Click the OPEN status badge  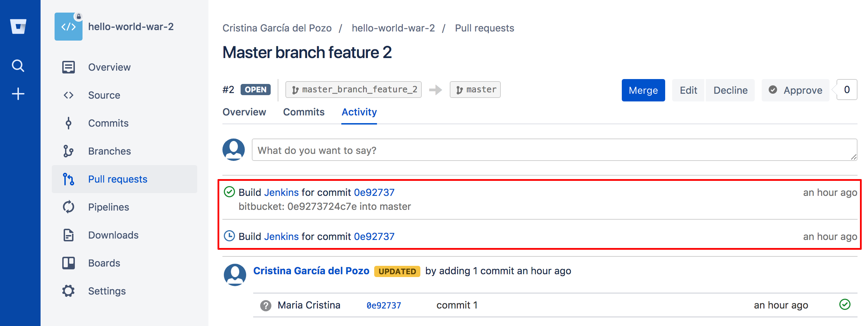pyautogui.click(x=256, y=90)
